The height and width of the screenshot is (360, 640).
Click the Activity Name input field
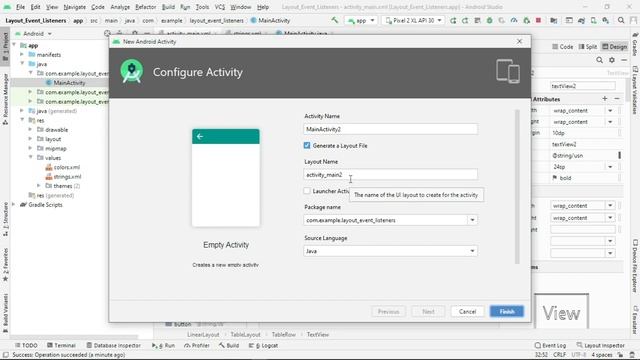point(390,129)
